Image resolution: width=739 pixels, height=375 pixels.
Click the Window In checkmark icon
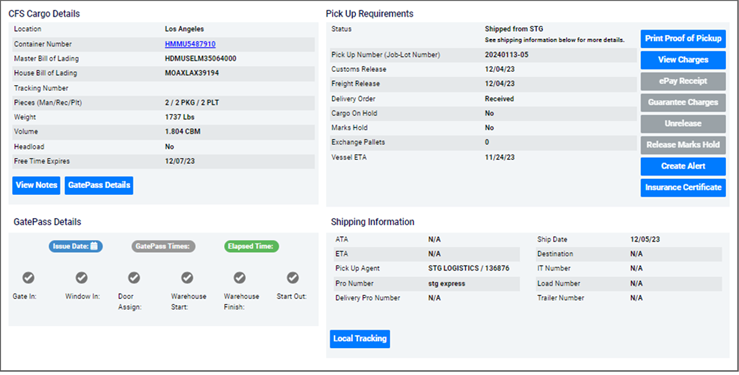point(82,278)
